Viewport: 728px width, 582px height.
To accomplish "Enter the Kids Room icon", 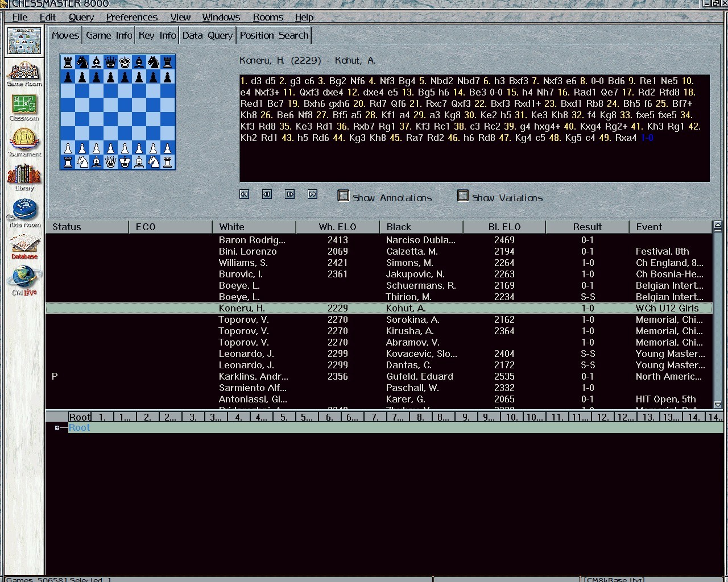I will click(x=24, y=211).
